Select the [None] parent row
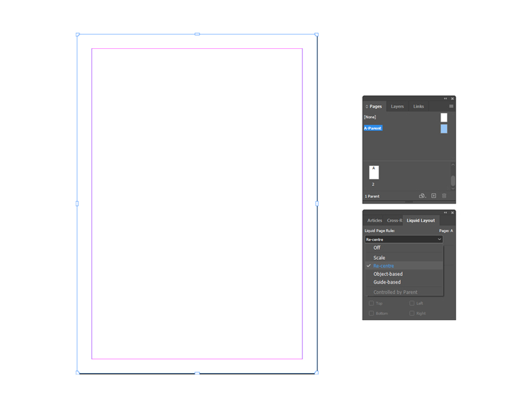The image size is (532, 407). [406, 117]
